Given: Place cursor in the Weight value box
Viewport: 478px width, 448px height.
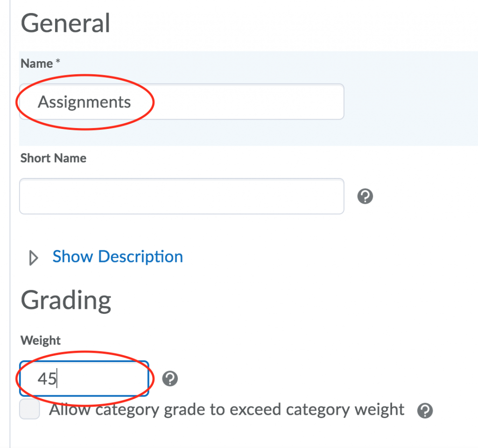Looking at the screenshot, I should click(84, 378).
